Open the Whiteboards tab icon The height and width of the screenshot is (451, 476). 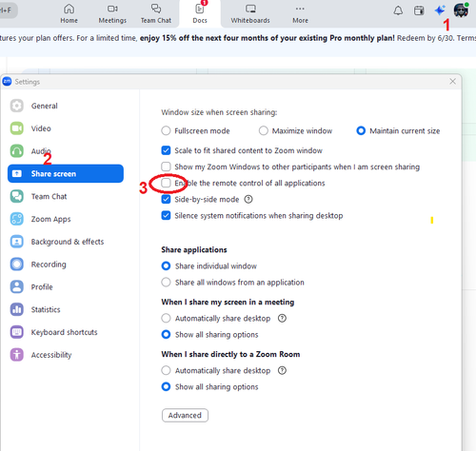pos(250,9)
